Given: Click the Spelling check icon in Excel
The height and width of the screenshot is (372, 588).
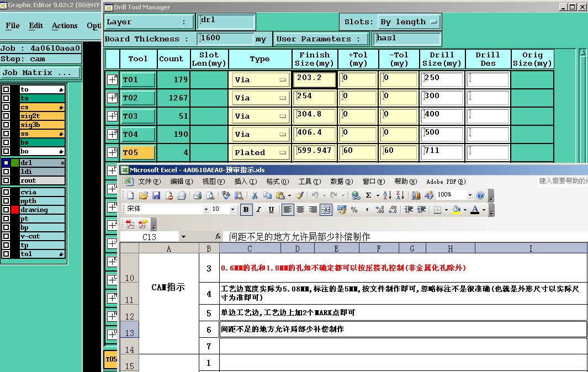Looking at the screenshot, I should [226, 195].
